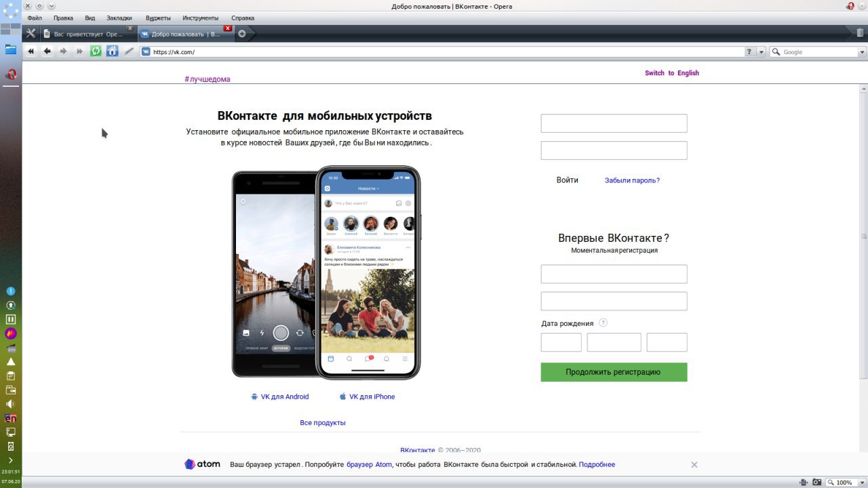The height and width of the screenshot is (488, 868).
Task: Click the birth date help question icon
Action: coord(604,323)
